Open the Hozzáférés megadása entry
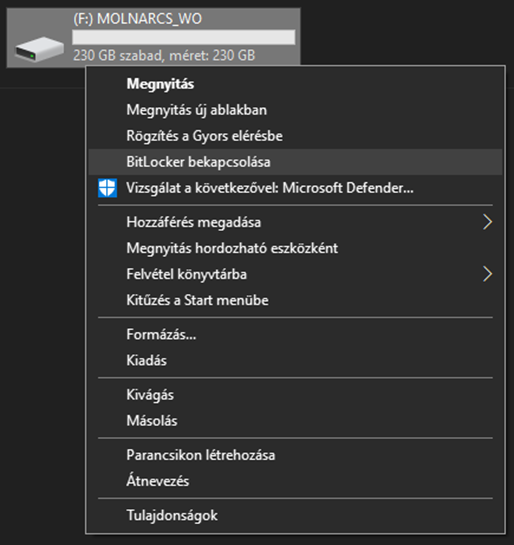 point(295,222)
